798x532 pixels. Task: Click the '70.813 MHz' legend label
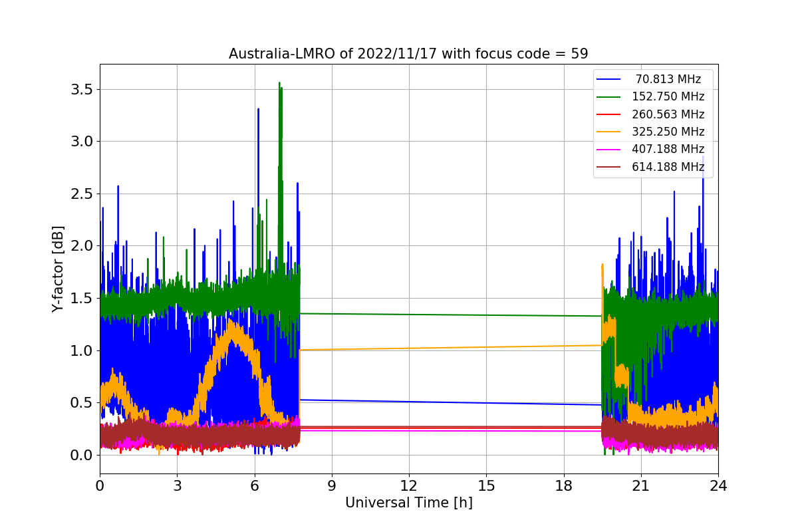(x=668, y=79)
